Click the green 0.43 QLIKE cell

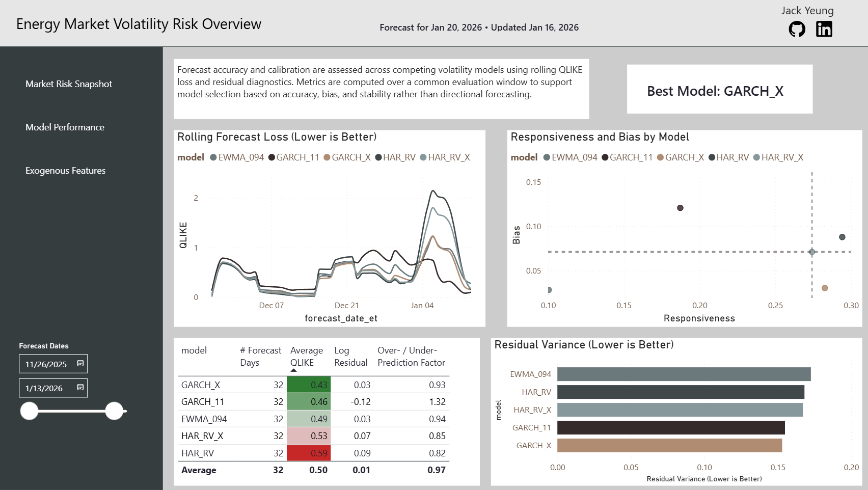click(x=309, y=385)
